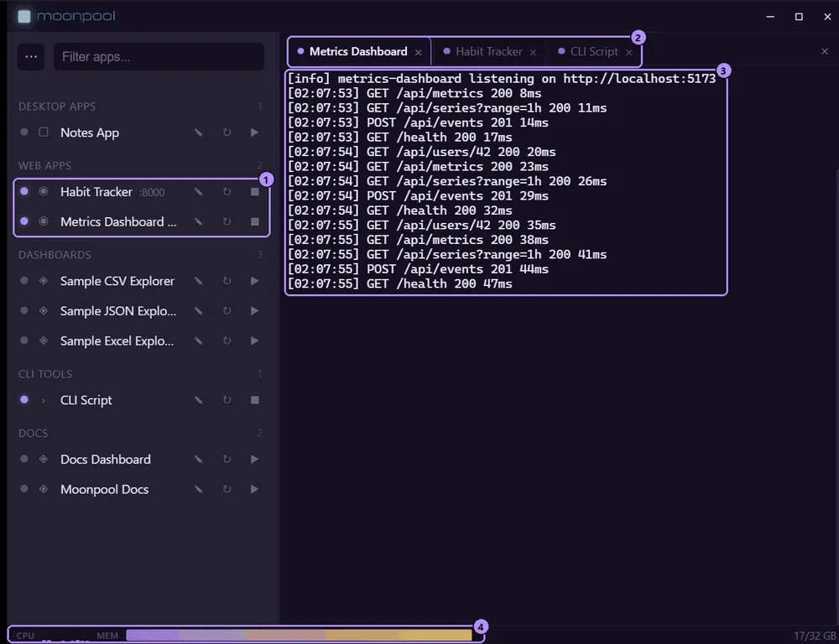Close the Metrics Dashboard tab
839x644 pixels.
click(419, 53)
